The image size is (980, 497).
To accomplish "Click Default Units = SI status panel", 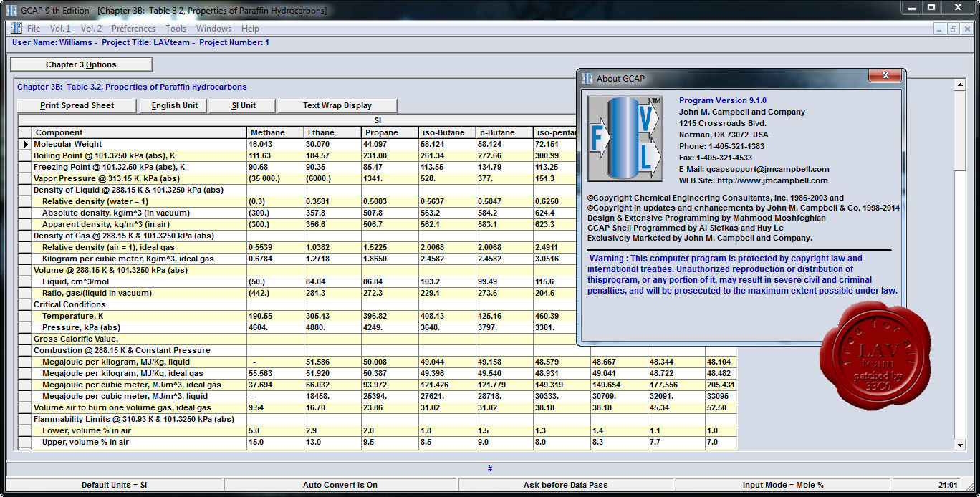I will pyautogui.click(x=114, y=485).
